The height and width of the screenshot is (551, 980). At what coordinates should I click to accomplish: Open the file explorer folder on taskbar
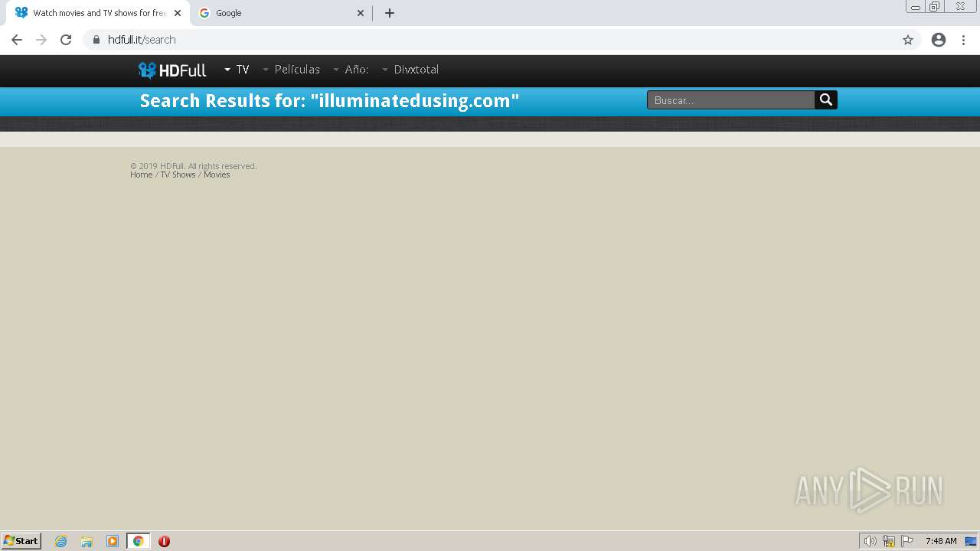87,541
